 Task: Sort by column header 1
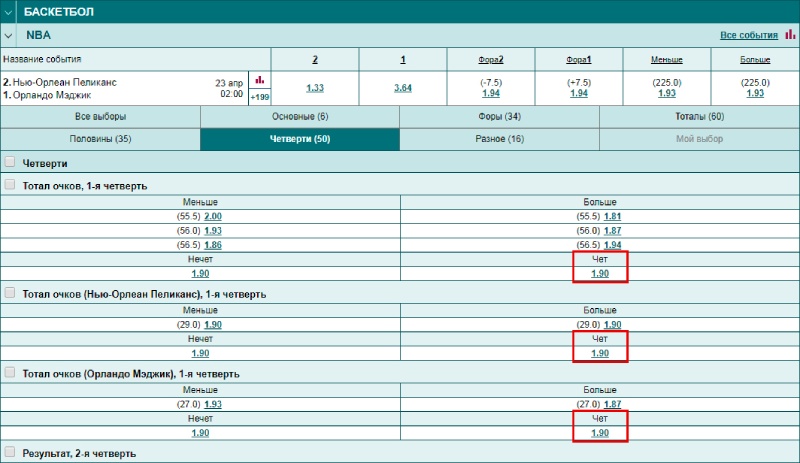[x=403, y=59]
